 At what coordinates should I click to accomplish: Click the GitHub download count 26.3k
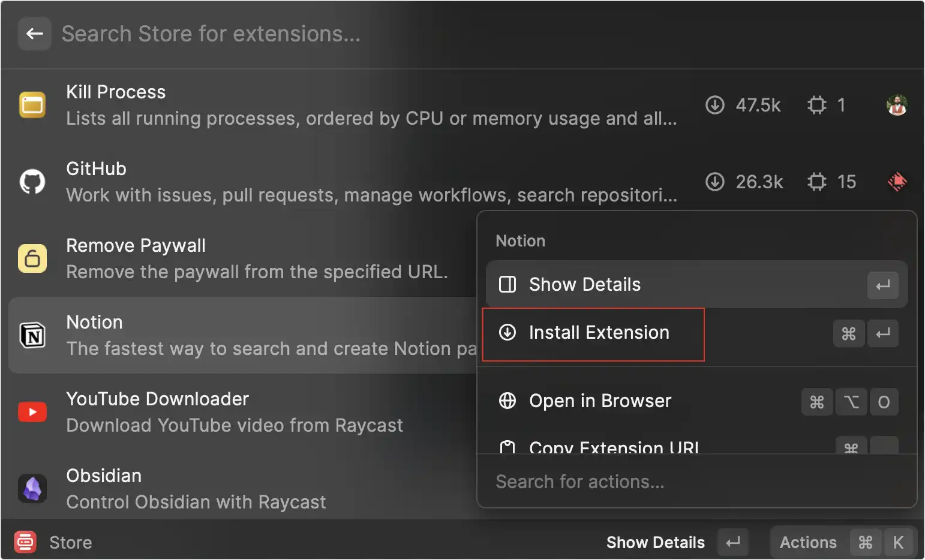[759, 182]
